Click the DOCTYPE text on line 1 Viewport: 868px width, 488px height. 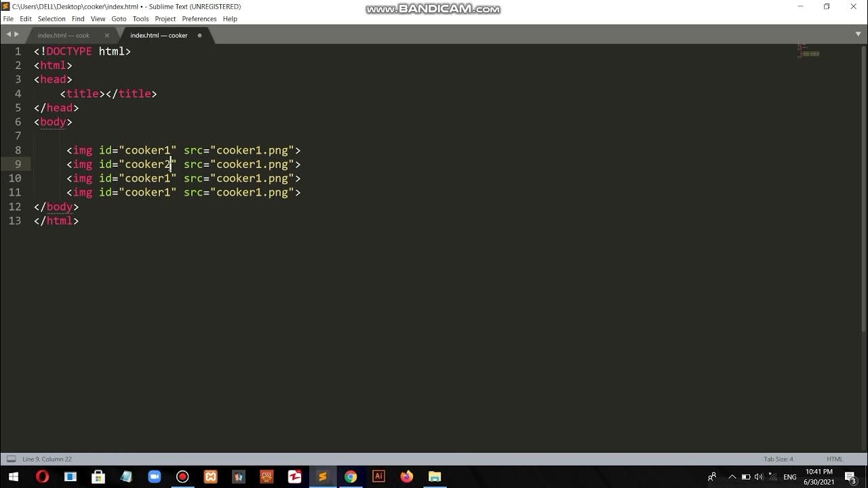(68, 52)
